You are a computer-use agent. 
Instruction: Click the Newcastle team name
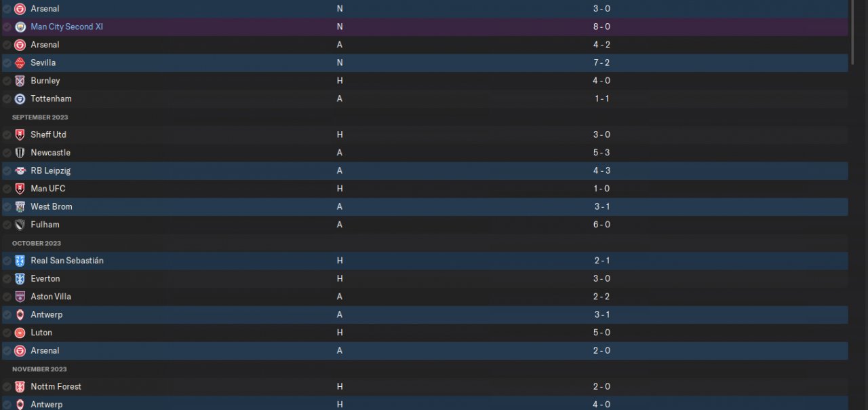pyautogui.click(x=50, y=153)
